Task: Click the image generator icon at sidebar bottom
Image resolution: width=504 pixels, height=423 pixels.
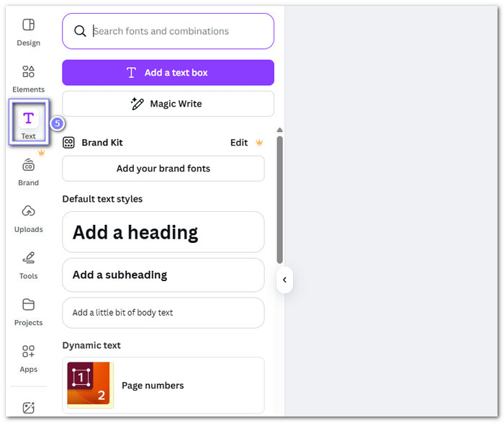Action: [28, 408]
